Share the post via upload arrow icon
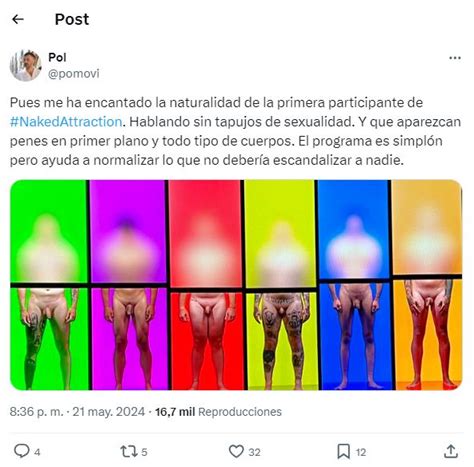The height and width of the screenshot is (467, 474). pyautogui.click(x=451, y=451)
